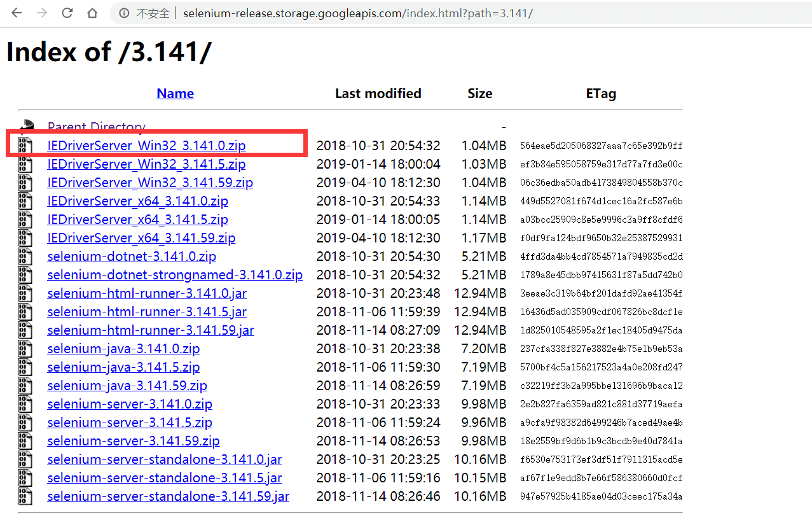The image size is (812, 518).
Task: Reload the current page
Action: (x=67, y=13)
